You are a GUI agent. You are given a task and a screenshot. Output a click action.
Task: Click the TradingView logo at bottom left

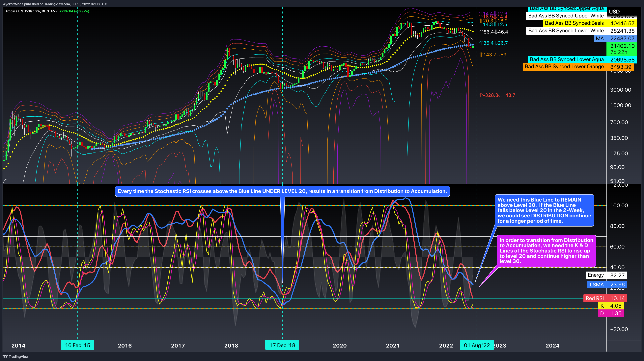pyautogui.click(x=15, y=356)
